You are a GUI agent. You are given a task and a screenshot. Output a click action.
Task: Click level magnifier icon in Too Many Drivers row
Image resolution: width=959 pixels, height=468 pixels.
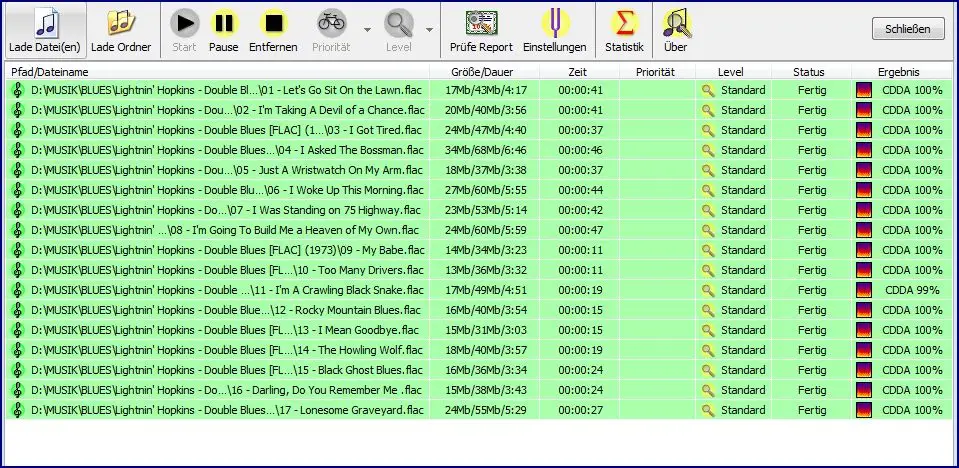(x=708, y=270)
